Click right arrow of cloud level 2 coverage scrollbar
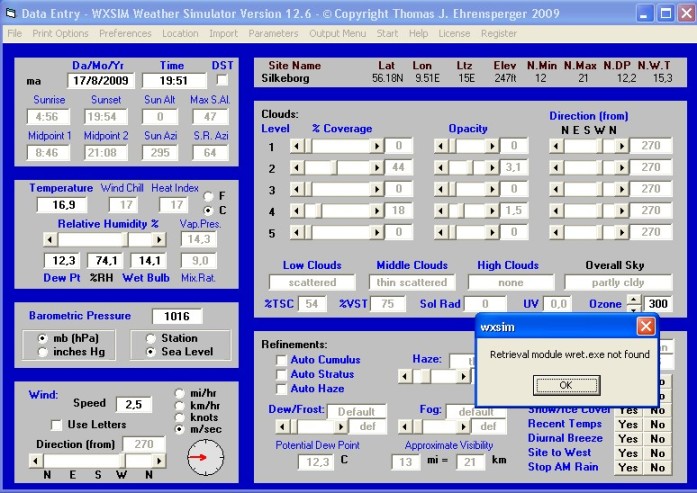The image size is (697, 493). pos(377,168)
